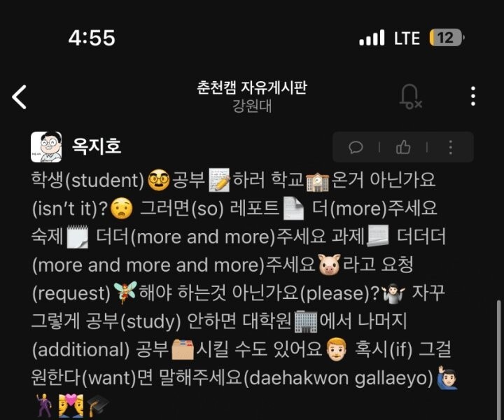Viewport: 504px width, 420px height.
Task: Open the header three-dot menu
Action: (x=472, y=96)
